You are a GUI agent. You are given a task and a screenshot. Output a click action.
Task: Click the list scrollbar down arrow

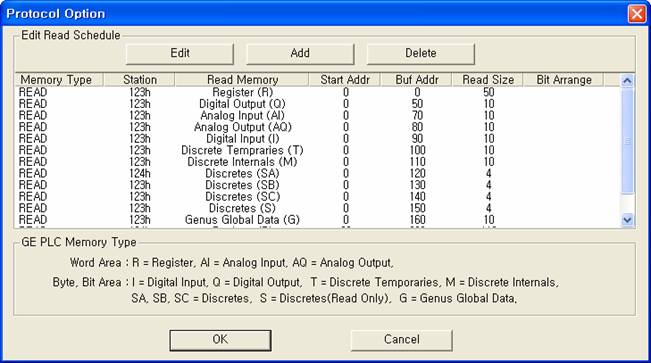pyautogui.click(x=627, y=220)
